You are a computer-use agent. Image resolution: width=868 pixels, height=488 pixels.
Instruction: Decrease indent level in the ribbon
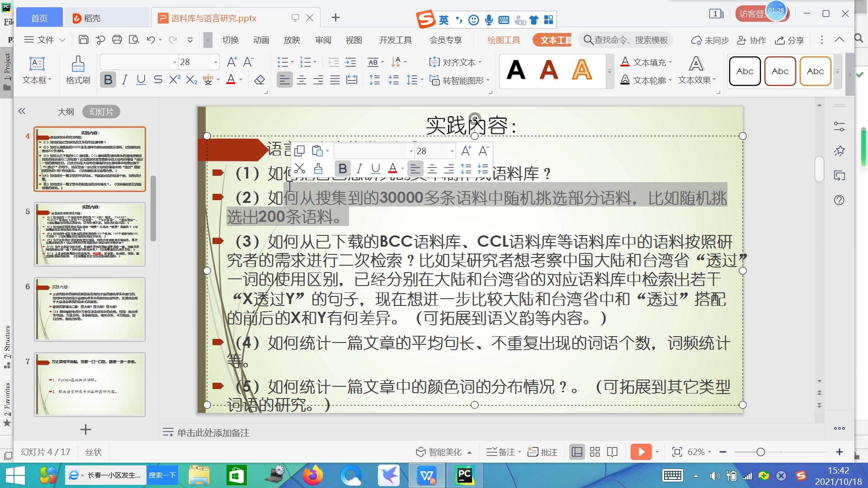click(x=334, y=62)
